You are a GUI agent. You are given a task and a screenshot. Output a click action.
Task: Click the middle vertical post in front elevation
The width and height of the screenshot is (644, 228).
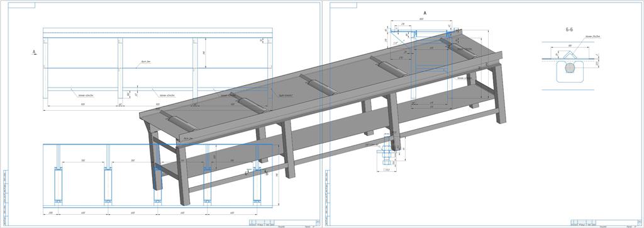tap(120, 68)
